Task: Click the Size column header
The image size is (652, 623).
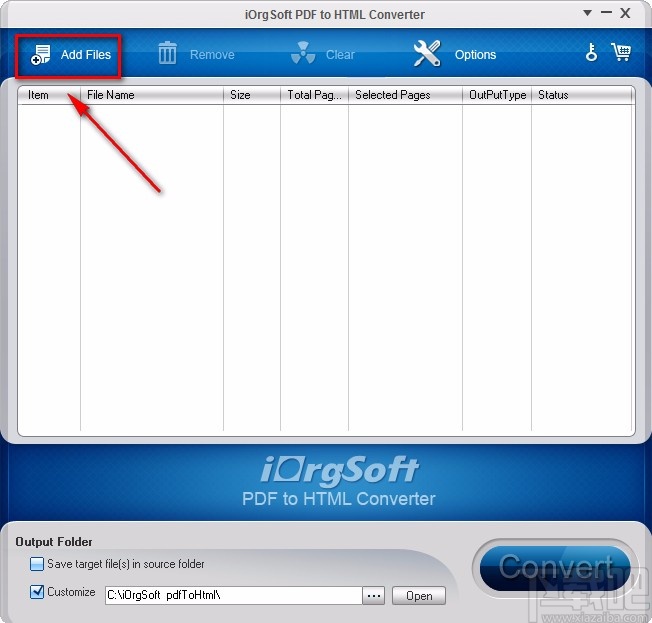Action: point(252,95)
